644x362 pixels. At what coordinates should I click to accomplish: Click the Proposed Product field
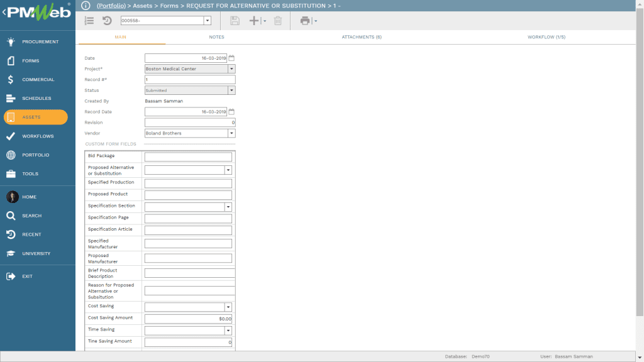[188, 195]
